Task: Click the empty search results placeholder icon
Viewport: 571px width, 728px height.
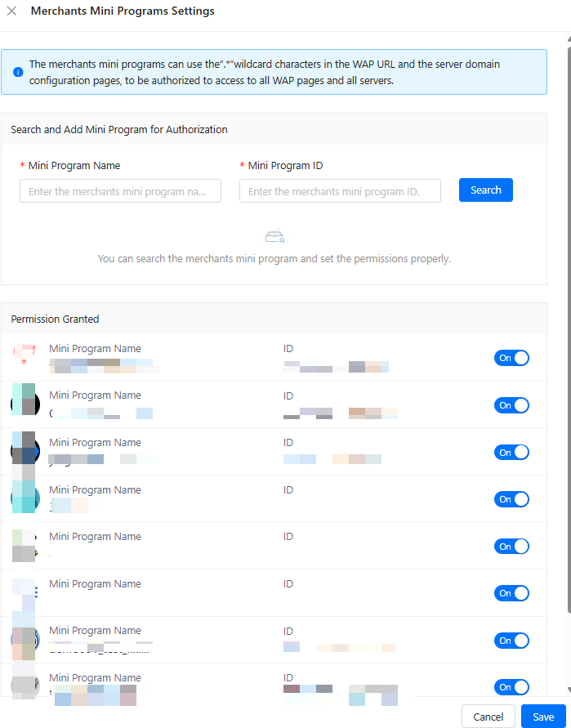Action: click(274, 236)
